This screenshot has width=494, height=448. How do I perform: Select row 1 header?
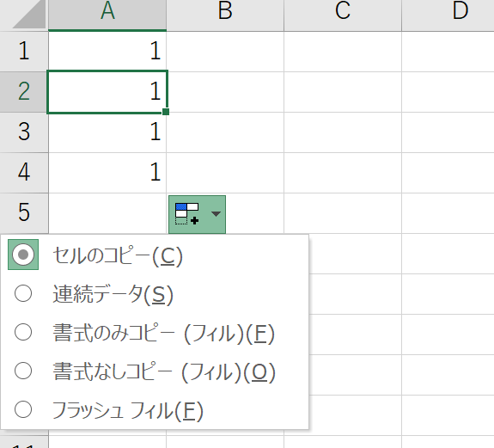[24, 52]
